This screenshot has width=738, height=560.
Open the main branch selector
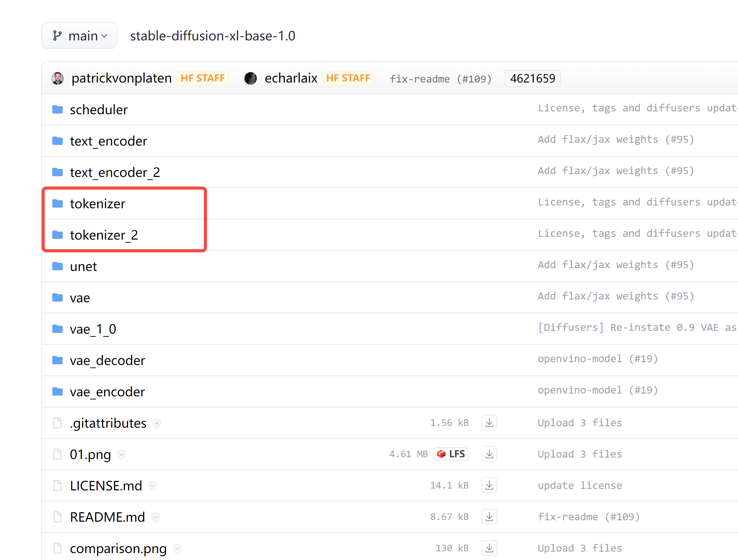click(79, 36)
